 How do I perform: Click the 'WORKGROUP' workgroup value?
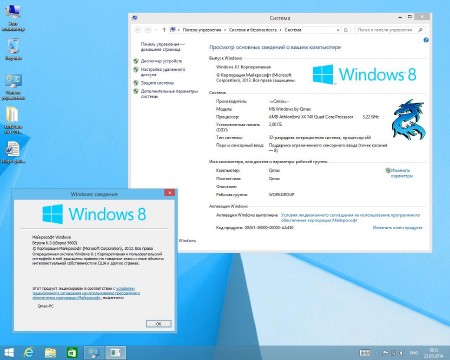[281, 194]
